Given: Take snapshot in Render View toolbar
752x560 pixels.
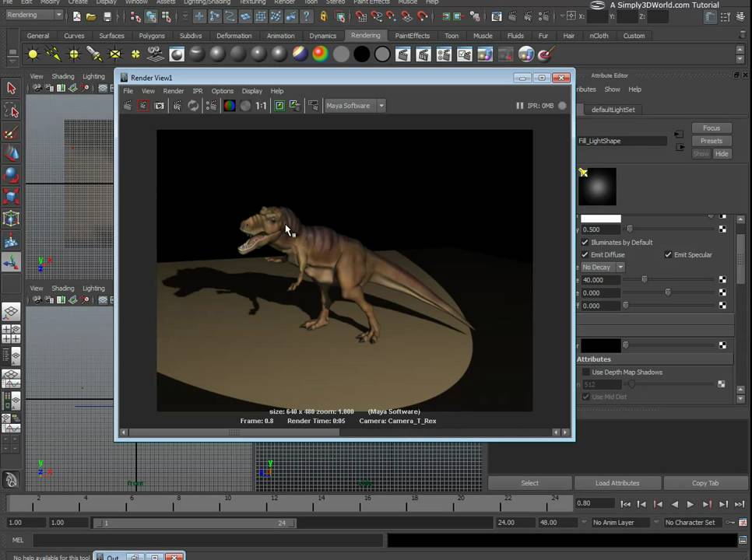Looking at the screenshot, I should (160, 106).
